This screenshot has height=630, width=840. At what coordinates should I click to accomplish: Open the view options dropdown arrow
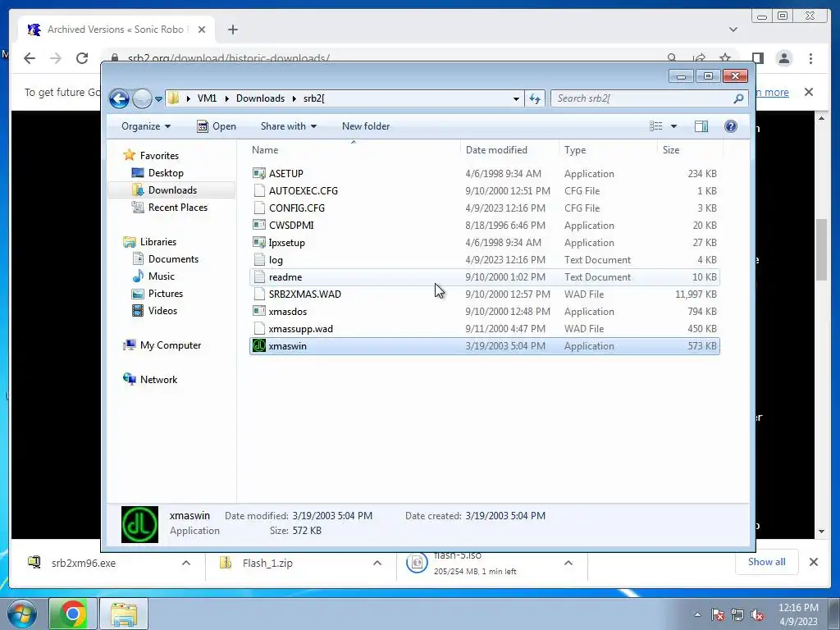coord(674,126)
